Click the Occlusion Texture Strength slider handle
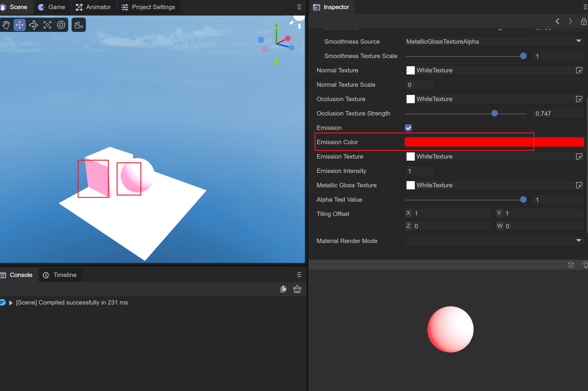Viewport: 588px width, 391px height. click(x=494, y=113)
